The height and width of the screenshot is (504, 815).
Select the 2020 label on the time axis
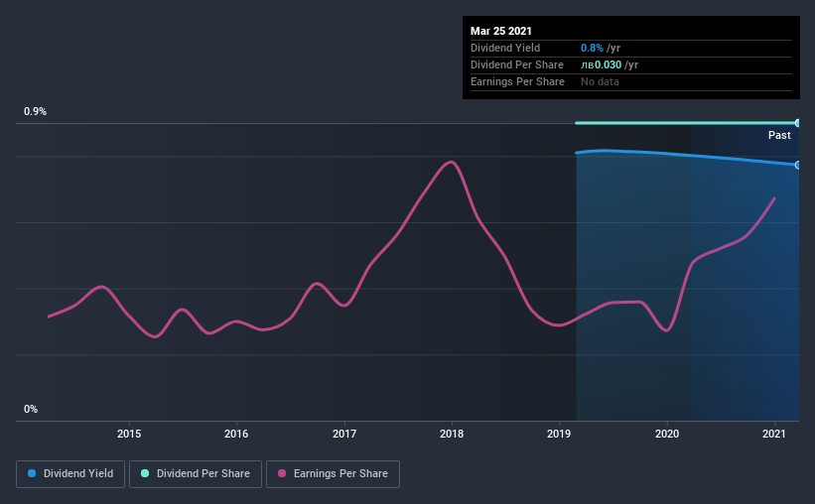tap(667, 434)
